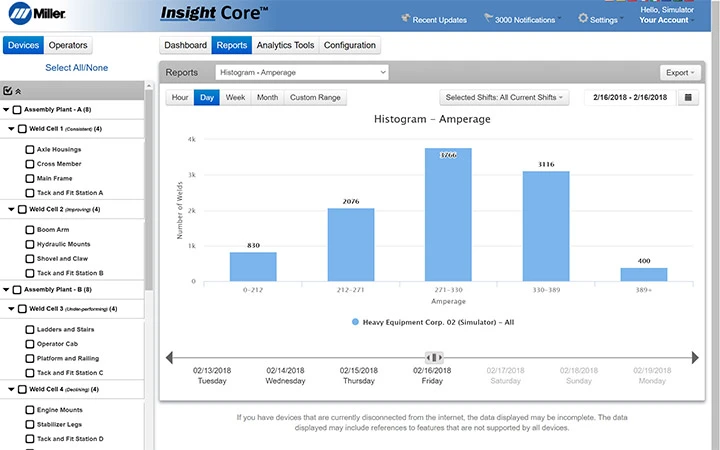This screenshot has height=450, width=720.
Task: Open the 3000 Notifications flag
Action: (488, 18)
